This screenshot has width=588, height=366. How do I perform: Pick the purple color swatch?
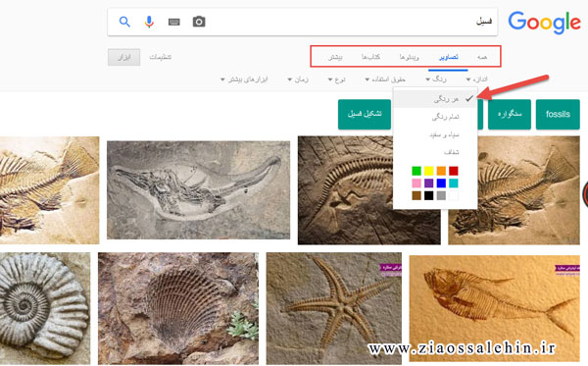coord(428,183)
